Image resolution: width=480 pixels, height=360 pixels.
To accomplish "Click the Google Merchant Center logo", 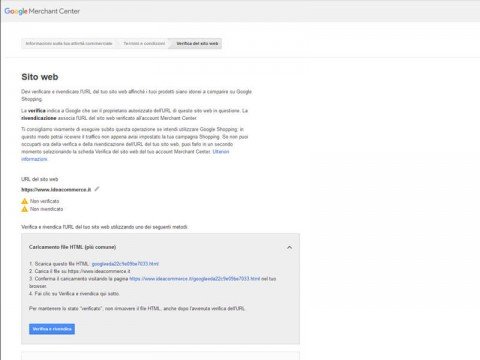I will (42, 11).
